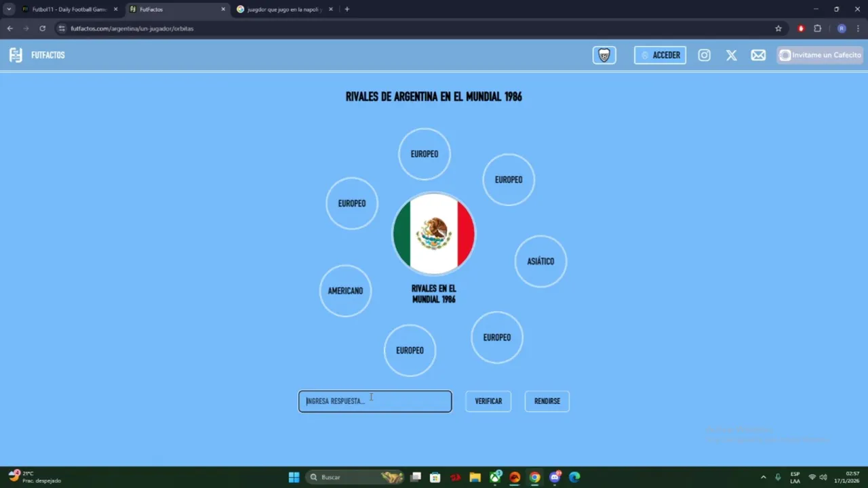Image resolution: width=868 pixels, height=488 pixels.
Task: Close the Google search browser tab
Action: [x=331, y=9]
